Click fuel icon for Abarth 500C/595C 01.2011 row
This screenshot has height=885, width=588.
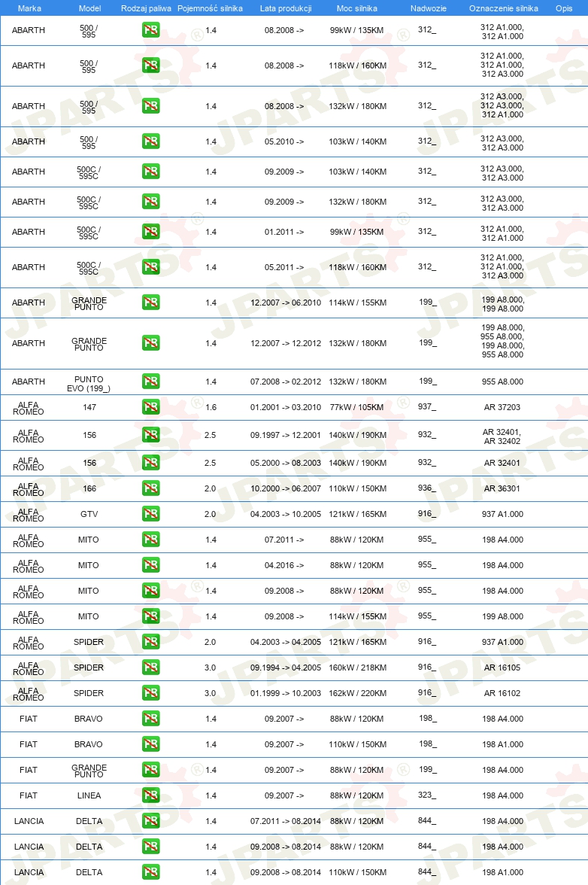point(150,232)
